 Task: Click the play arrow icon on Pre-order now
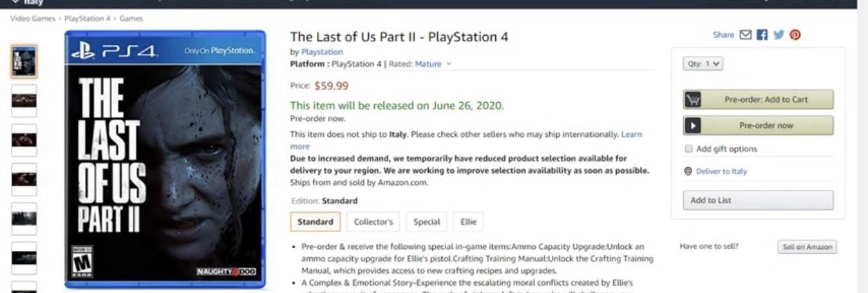click(692, 125)
